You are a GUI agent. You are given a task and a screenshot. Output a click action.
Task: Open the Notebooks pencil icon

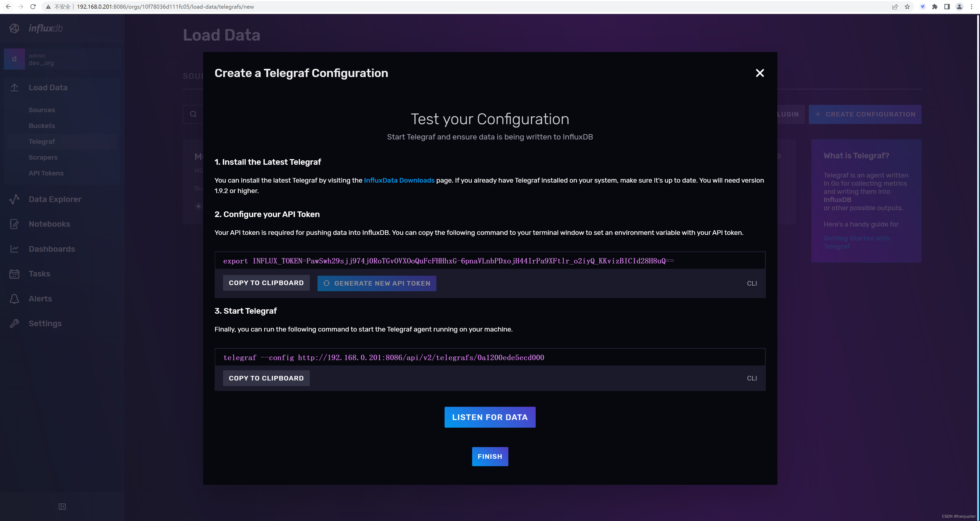click(x=15, y=224)
